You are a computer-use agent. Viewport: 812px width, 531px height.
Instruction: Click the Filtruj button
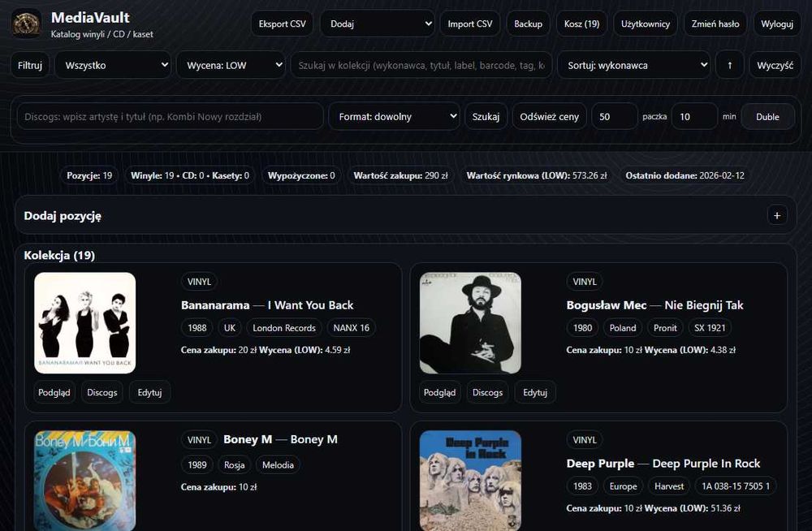(30, 65)
